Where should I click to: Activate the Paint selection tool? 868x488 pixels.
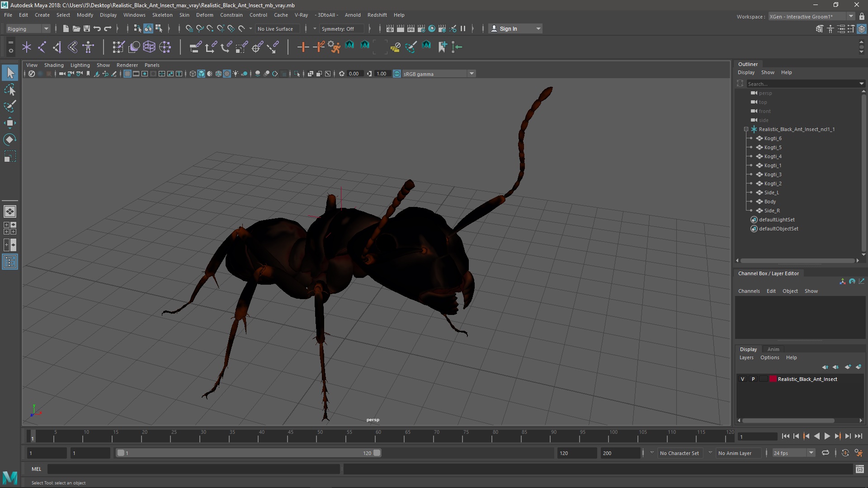coord(10,107)
